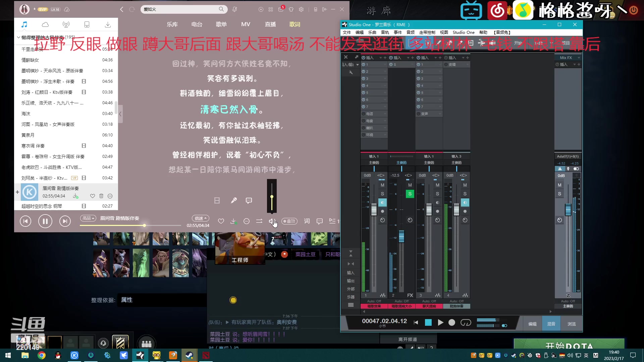Delete 眉间雪 剧情版伴奏 using the trash icon

[x=101, y=196]
